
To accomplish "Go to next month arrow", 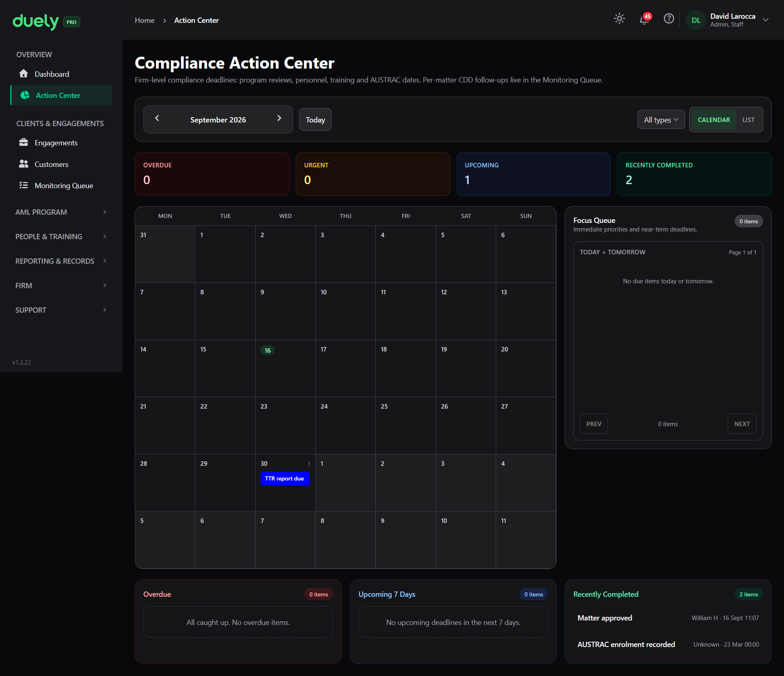I will tap(279, 118).
